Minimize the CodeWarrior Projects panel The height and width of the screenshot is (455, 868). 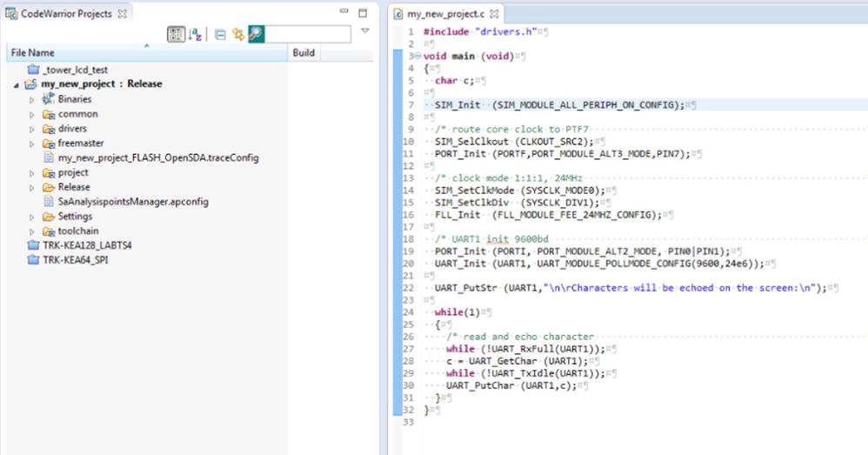tap(344, 11)
